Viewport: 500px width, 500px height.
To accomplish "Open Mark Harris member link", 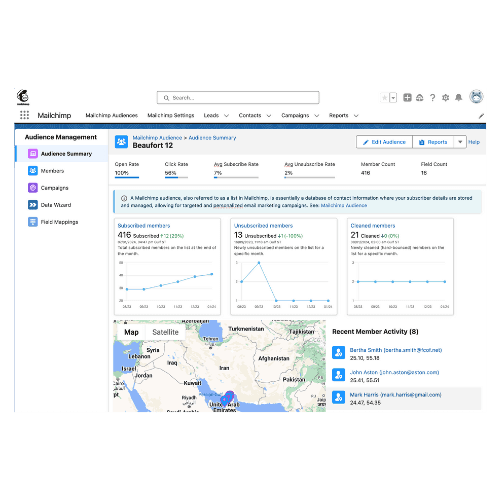I will pos(395,395).
